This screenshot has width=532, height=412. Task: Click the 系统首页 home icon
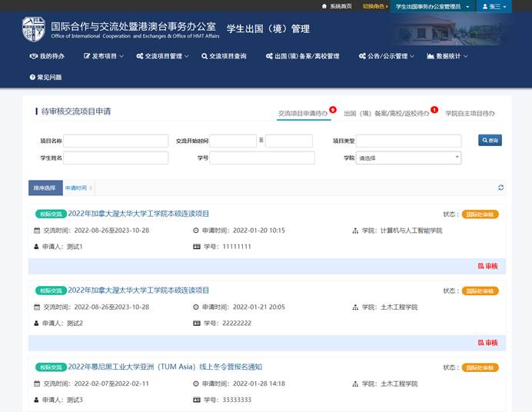tap(324, 5)
